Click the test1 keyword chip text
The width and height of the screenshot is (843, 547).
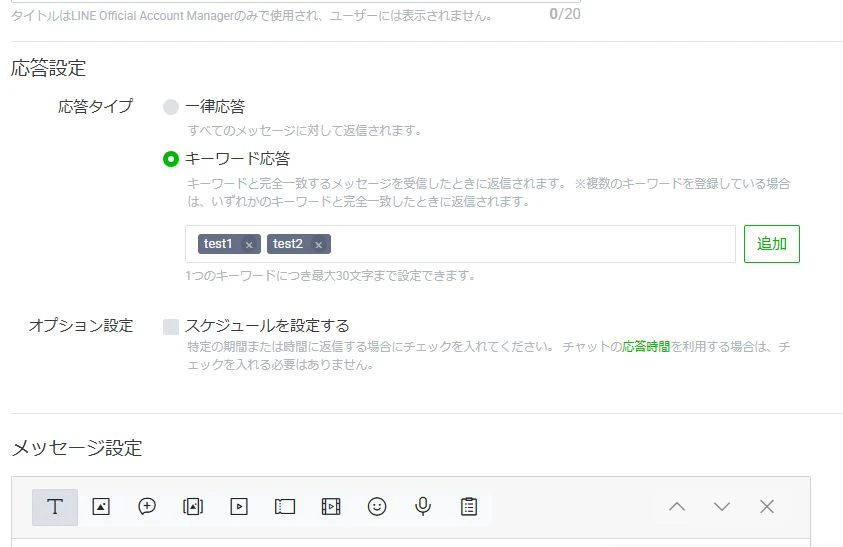[x=218, y=244]
